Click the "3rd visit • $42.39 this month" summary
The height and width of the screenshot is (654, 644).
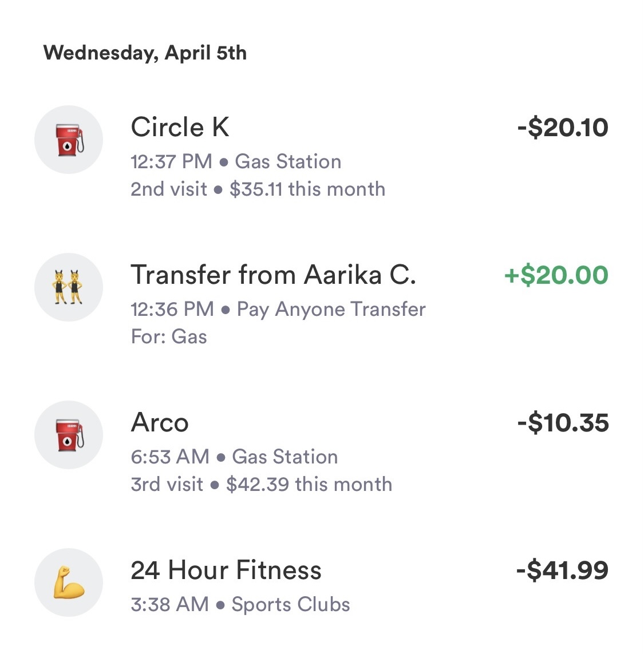point(261,485)
